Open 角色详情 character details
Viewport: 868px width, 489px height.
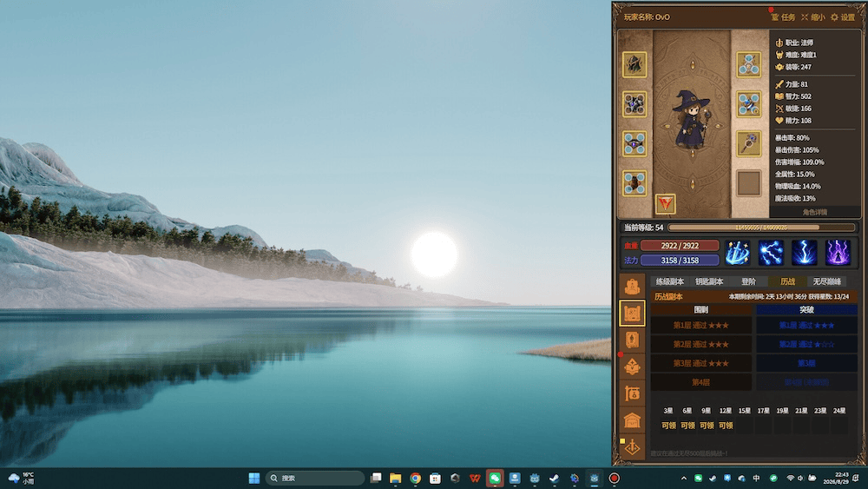(815, 212)
